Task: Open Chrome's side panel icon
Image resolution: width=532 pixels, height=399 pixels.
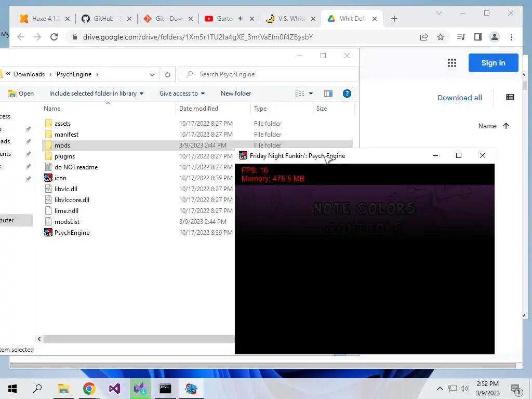Action: click(478, 37)
